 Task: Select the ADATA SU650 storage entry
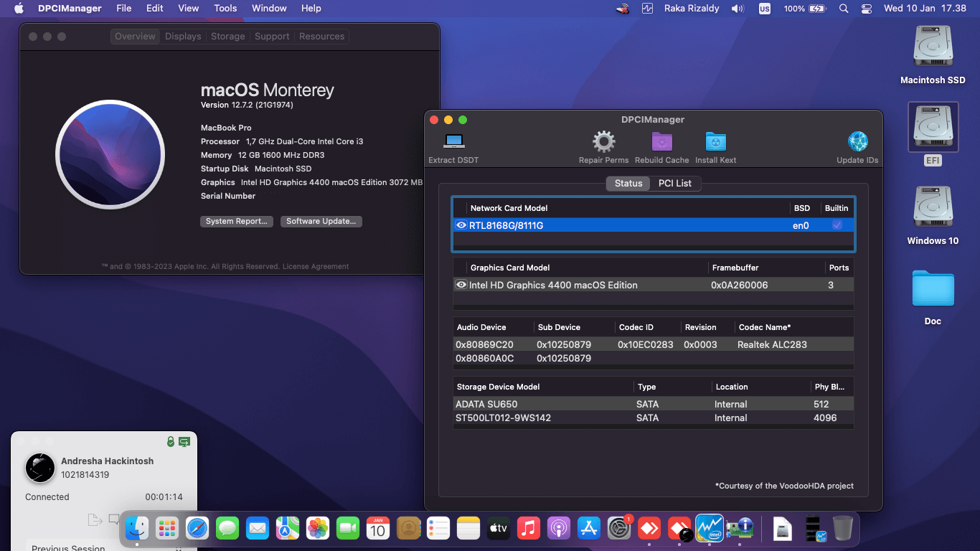click(486, 404)
